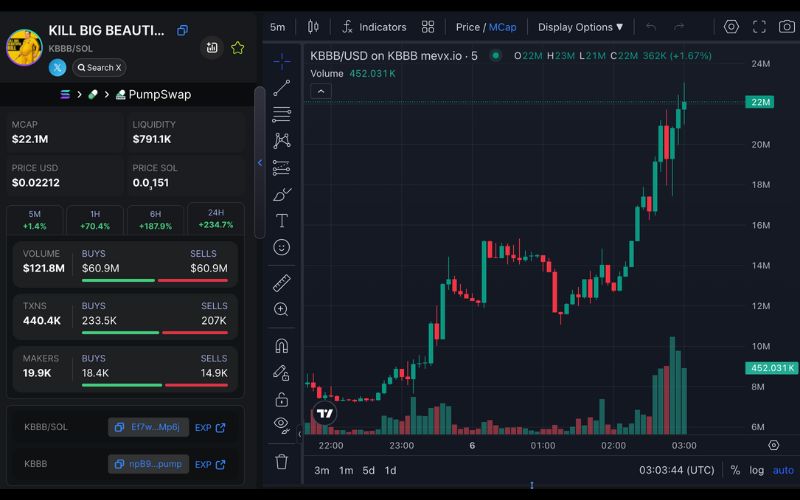Screen dimensions: 800x500
Task: Open candlestick chart style selector
Action: tap(313, 27)
